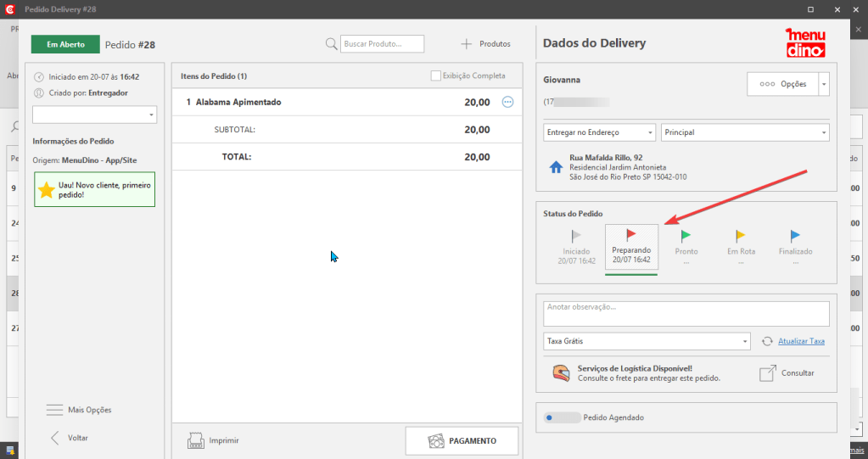Click the three-dots icon in Opções button
The width and height of the screenshot is (868, 459).
767,84
